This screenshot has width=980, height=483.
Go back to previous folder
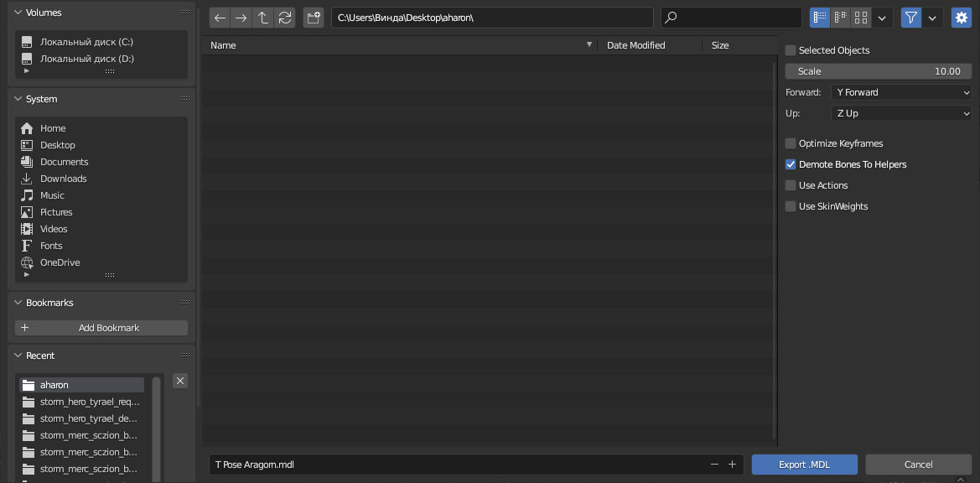(220, 18)
